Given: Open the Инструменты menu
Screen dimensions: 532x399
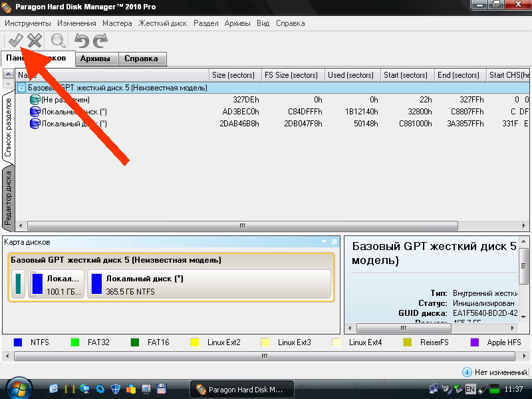Looking at the screenshot, I should (x=27, y=23).
